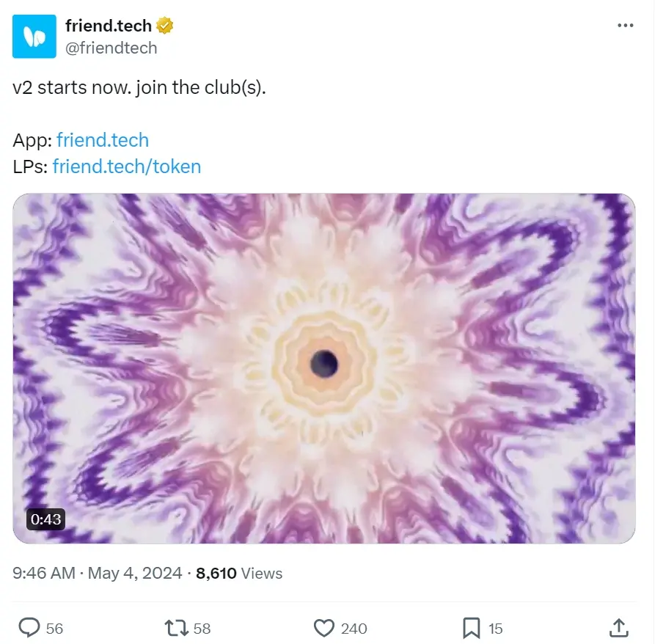Repost this friend.tech tweet

[x=174, y=628]
